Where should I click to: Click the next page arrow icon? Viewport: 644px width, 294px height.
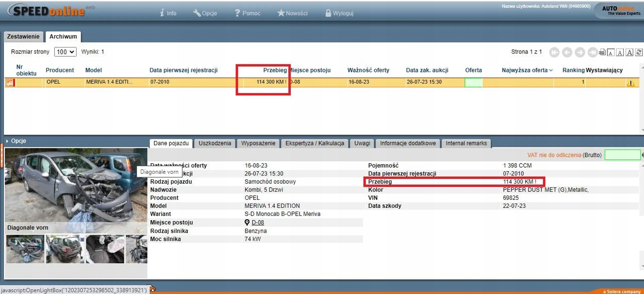coord(580,52)
